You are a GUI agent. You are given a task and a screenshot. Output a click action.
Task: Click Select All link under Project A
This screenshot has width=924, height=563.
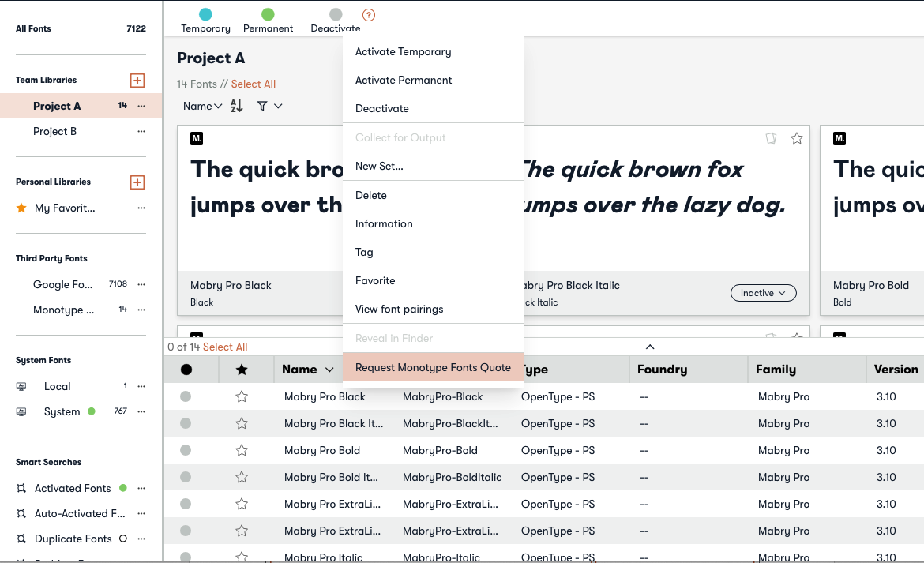(254, 84)
